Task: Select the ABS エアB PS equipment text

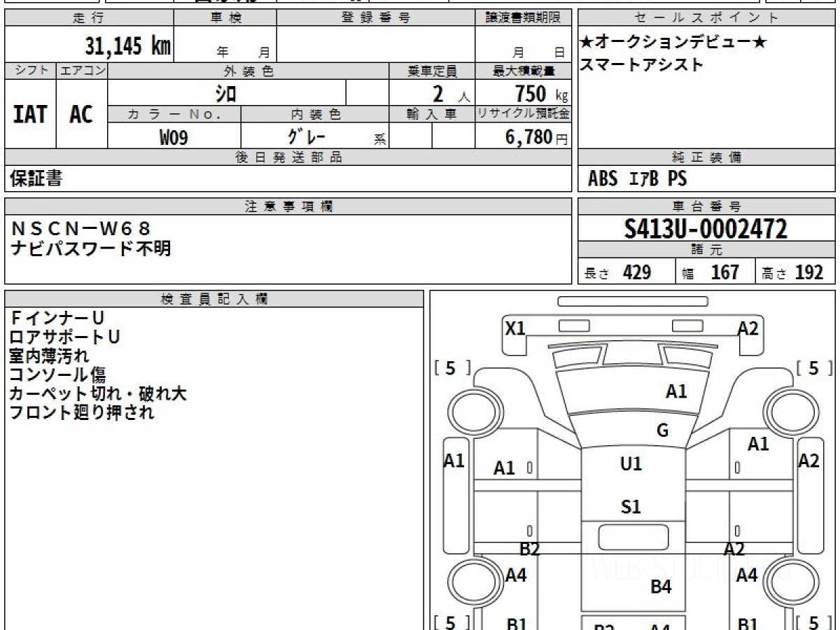Action: (x=637, y=179)
